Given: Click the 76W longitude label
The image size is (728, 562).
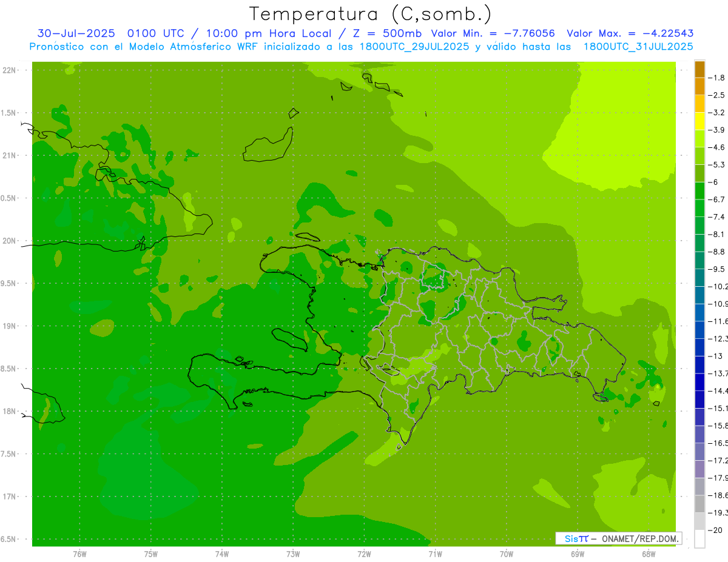Looking at the screenshot, I should (79, 554).
